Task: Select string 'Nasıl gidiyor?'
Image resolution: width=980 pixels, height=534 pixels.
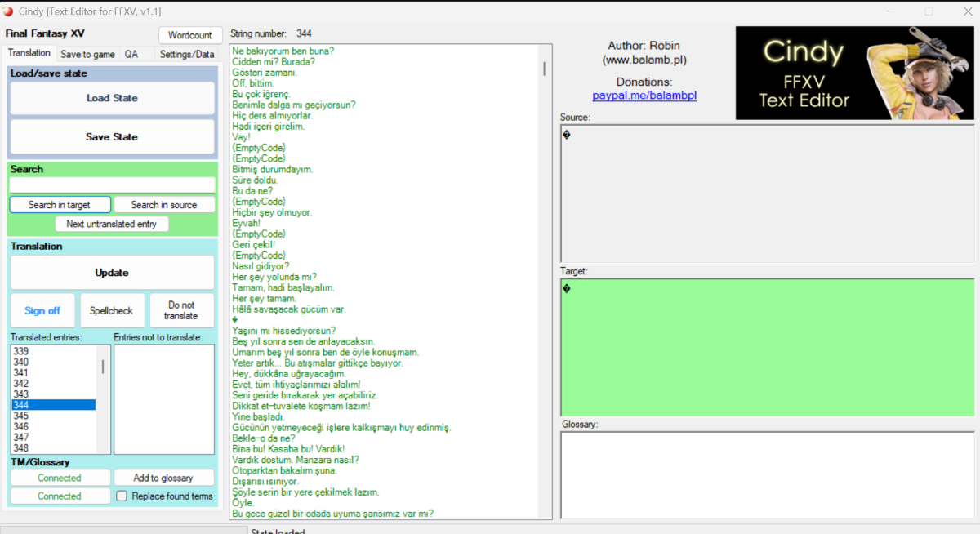Action: click(261, 266)
